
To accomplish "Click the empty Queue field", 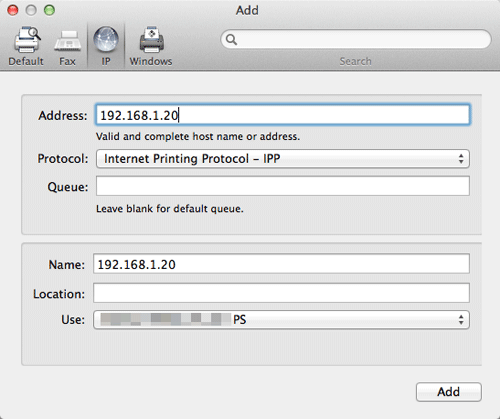I will (283, 186).
